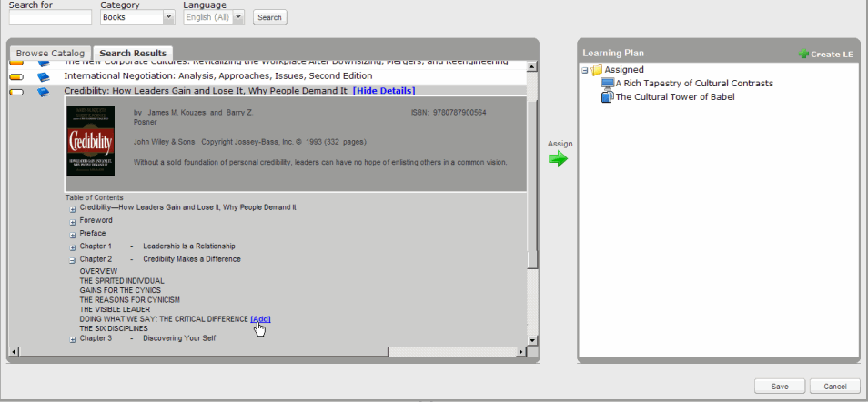Collapse the Chapter 2 section
This screenshot has height=402, width=868.
[72, 260]
